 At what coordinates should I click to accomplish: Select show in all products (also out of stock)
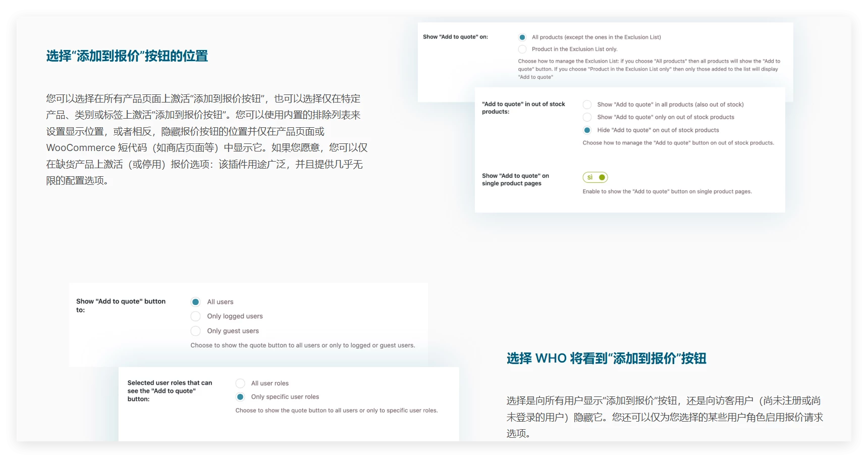click(x=587, y=105)
